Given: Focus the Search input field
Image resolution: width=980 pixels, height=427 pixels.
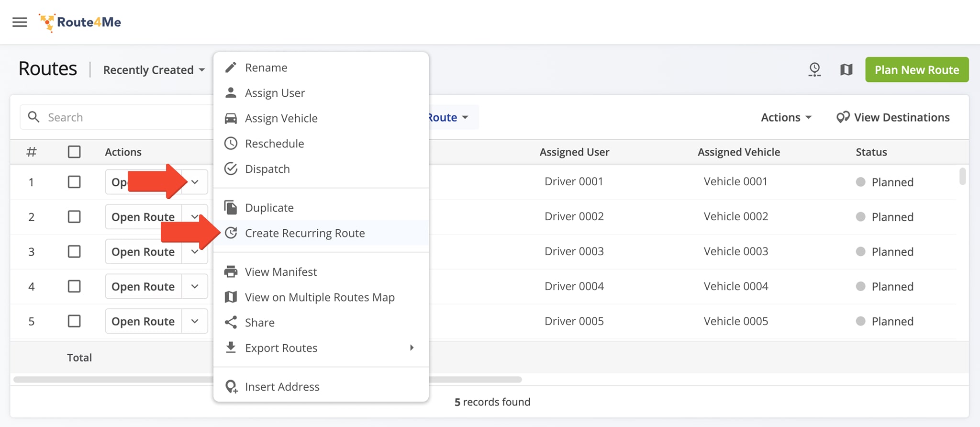Looking at the screenshot, I should click(x=116, y=117).
